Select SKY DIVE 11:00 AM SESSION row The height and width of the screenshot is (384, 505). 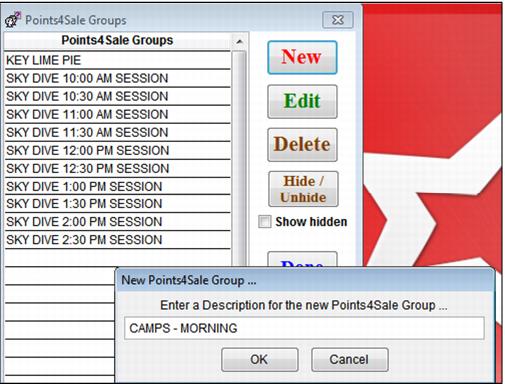tap(117, 114)
